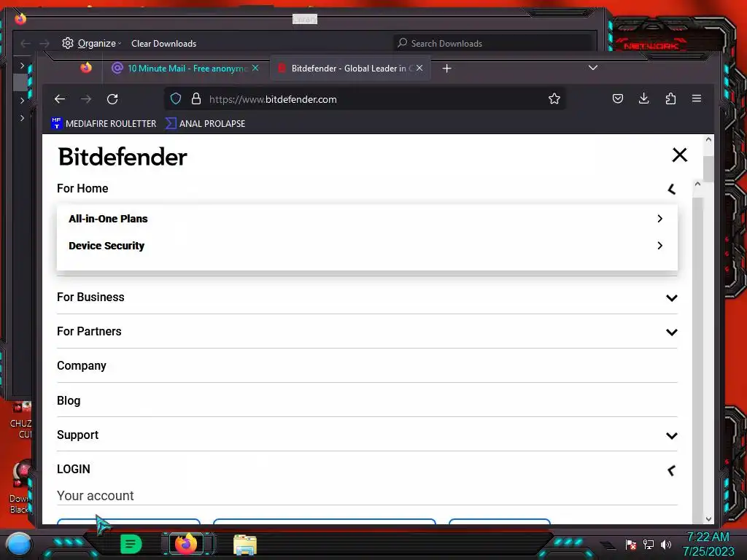The width and height of the screenshot is (747, 560).
Task: Open the Company menu item
Action: 82,366
